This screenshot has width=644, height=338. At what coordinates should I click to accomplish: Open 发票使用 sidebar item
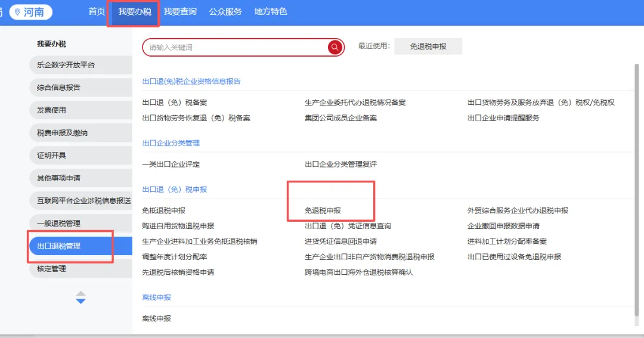[81, 110]
